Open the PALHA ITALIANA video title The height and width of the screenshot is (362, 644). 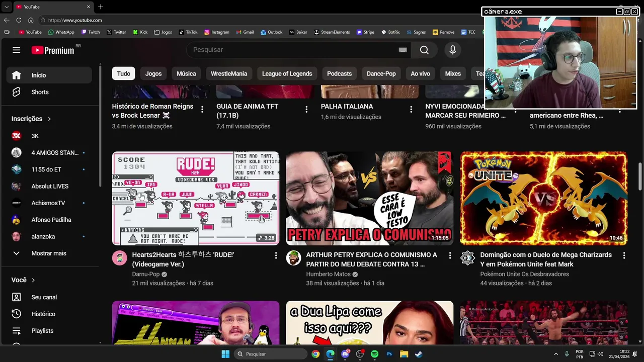[x=347, y=107]
